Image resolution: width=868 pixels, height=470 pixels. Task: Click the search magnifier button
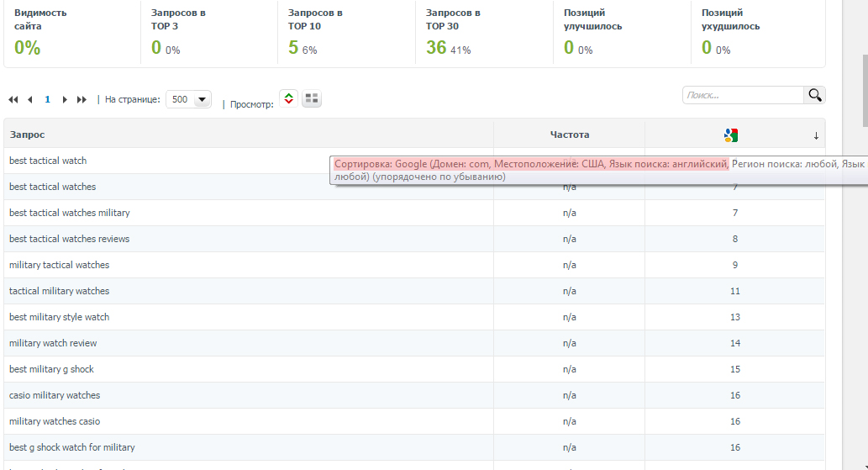coord(815,95)
